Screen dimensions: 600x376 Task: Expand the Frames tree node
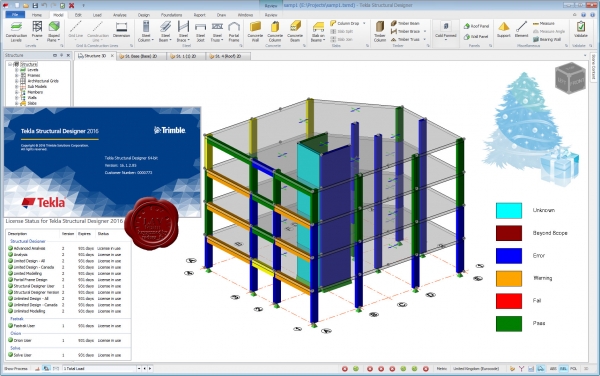16,75
